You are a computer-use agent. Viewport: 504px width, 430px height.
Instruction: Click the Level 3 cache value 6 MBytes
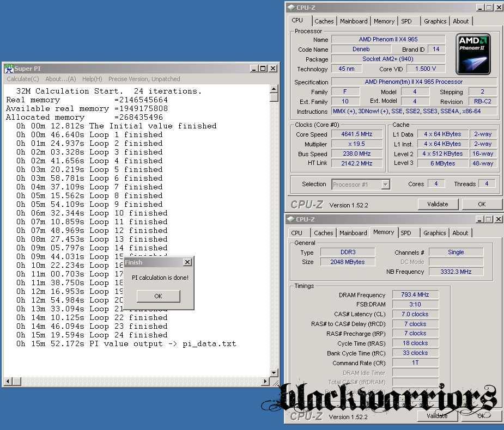[443, 163]
